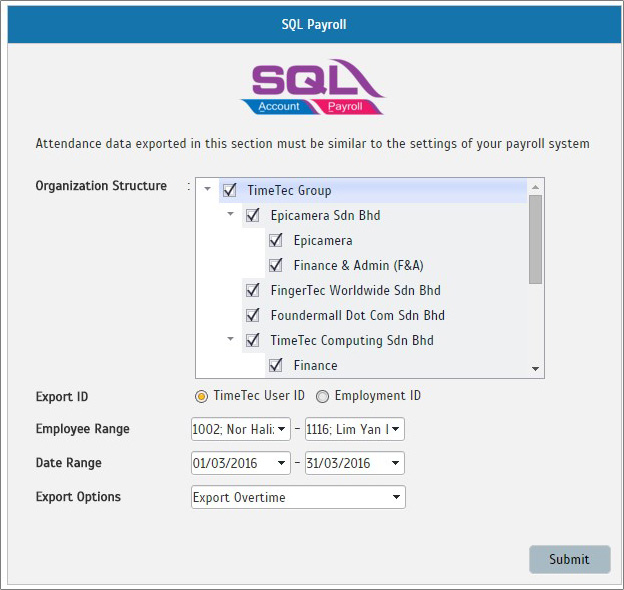This screenshot has width=624, height=590.
Task: Toggle the Epicamera department checkbox
Action: point(276,240)
